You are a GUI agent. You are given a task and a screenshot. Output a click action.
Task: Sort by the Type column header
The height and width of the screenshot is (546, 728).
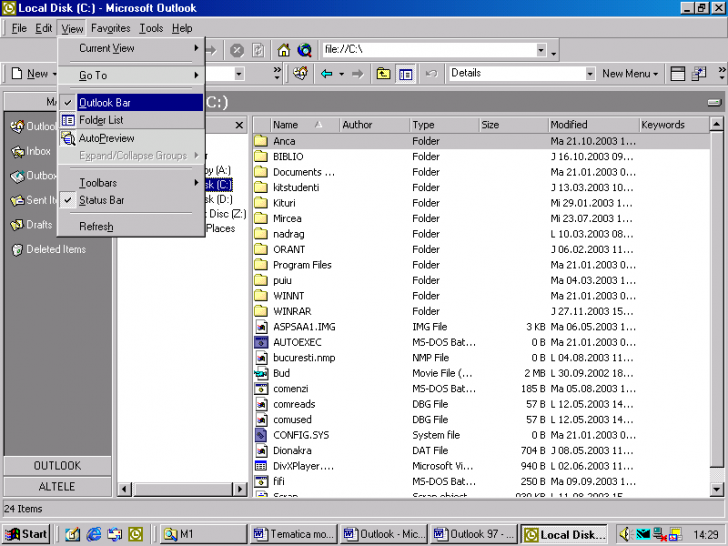click(444, 125)
